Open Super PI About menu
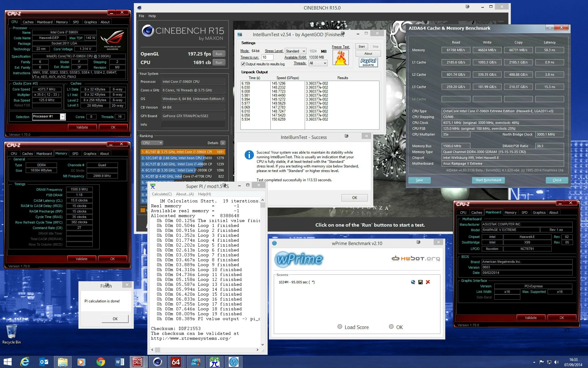The image size is (588, 368). click(185, 194)
